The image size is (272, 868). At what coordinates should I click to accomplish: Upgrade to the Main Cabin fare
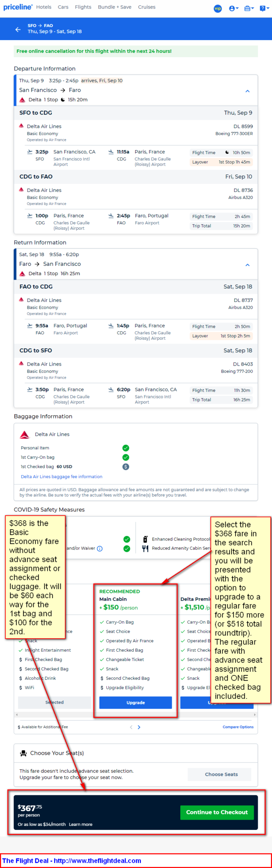click(136, 702)
